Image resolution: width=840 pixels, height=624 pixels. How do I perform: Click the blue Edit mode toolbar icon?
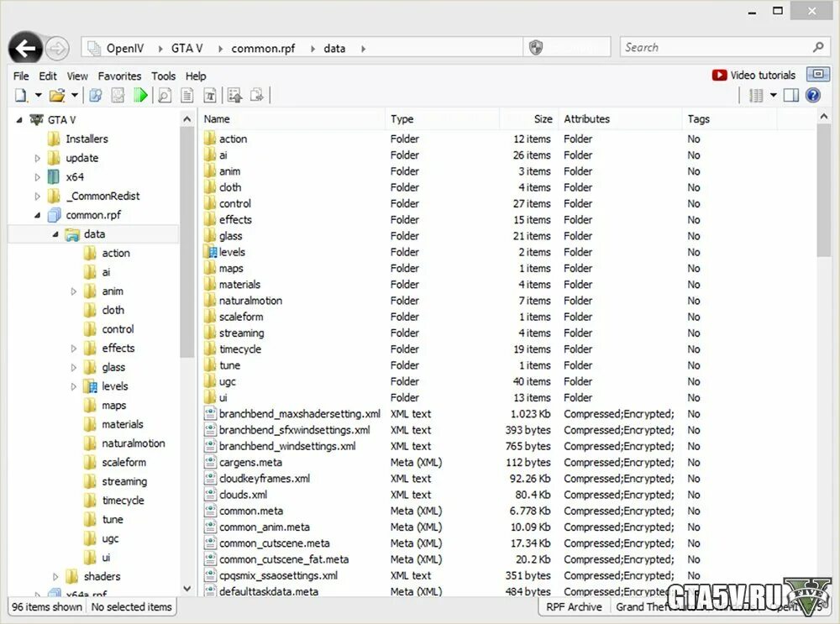point(96,96)
